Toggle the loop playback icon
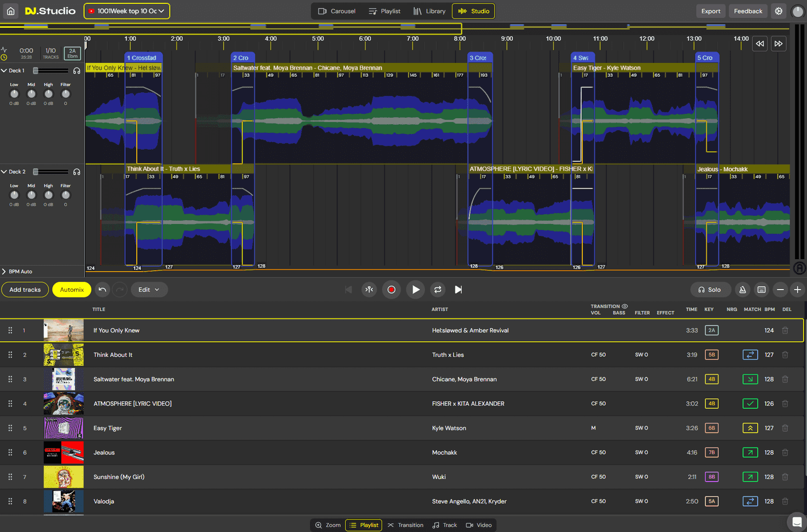The width and height of the screenshot is (807, 532). 437,290
